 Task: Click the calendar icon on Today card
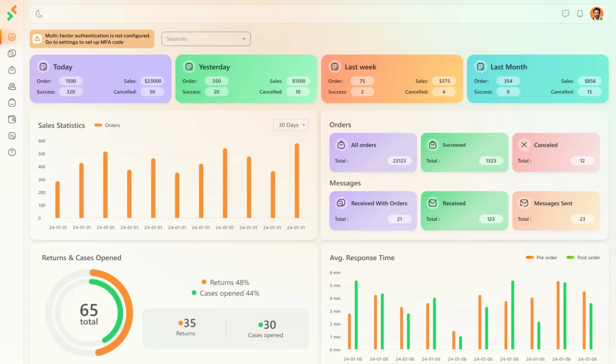coord(43,67)
